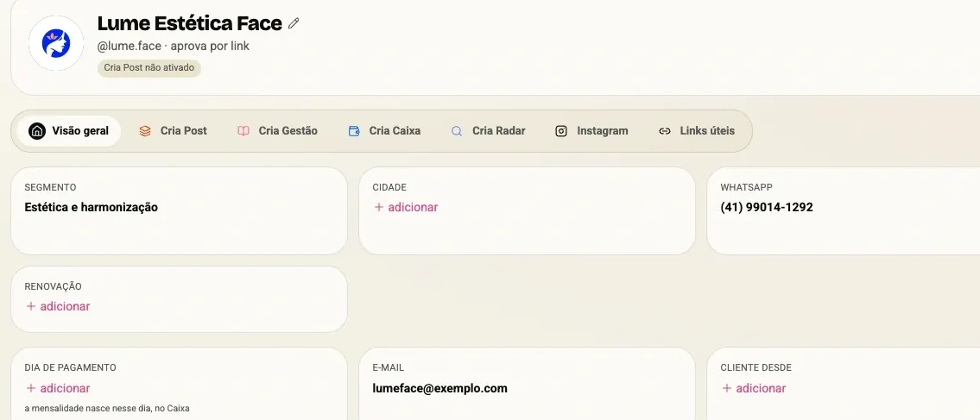980x420 pixels.
Task: Open the Cria Radar tab
Action: coord(488,131)
